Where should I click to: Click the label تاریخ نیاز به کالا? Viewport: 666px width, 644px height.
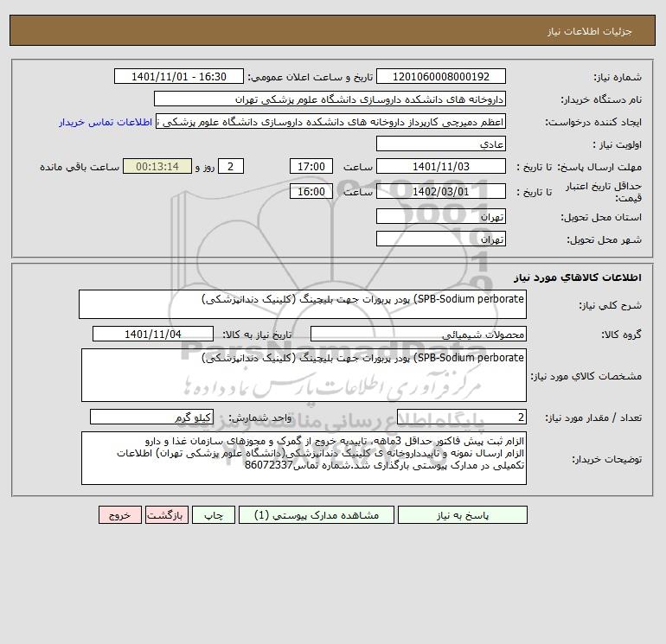tap(258, 335)
